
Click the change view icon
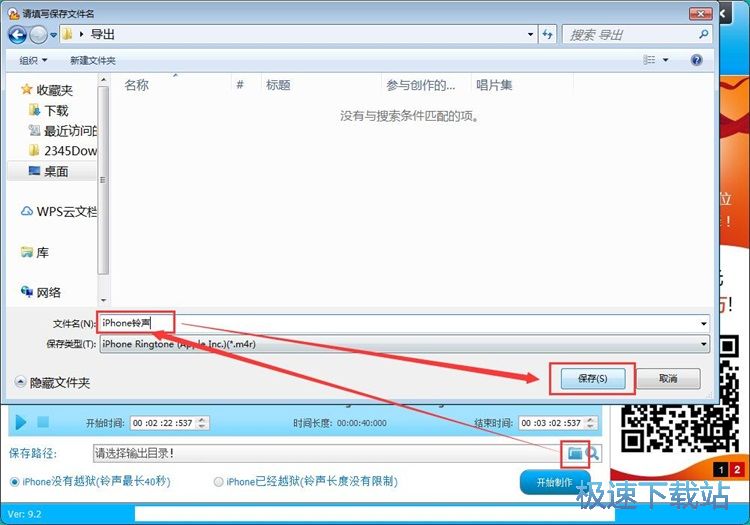point(649,60)
